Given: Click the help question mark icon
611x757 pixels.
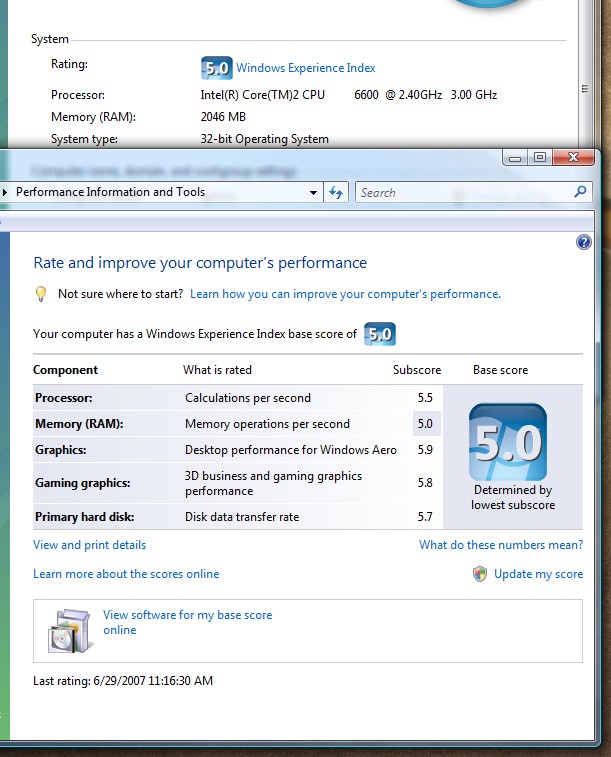Looking at the screenshot, I should pyautogui.click(x=583, y=242).
